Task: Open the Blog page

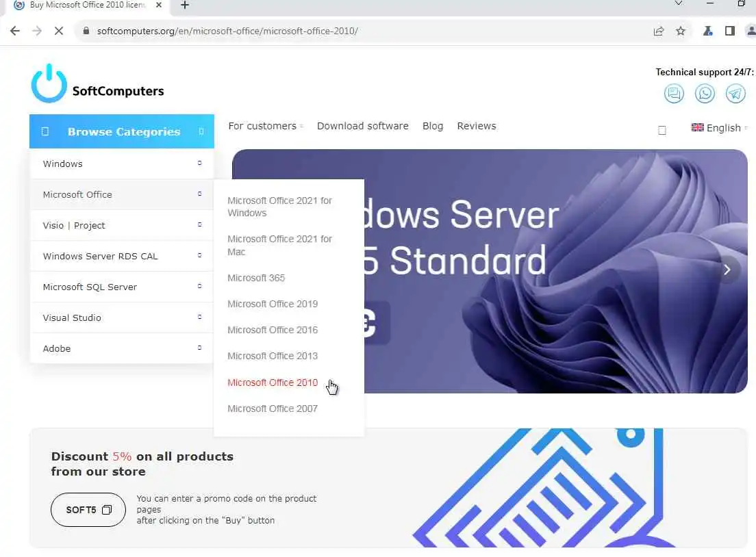Action: (x=433, y=126)
